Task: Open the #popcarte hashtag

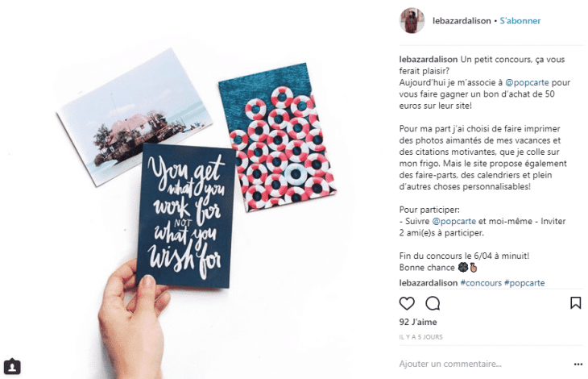Action: click(524, 283)
